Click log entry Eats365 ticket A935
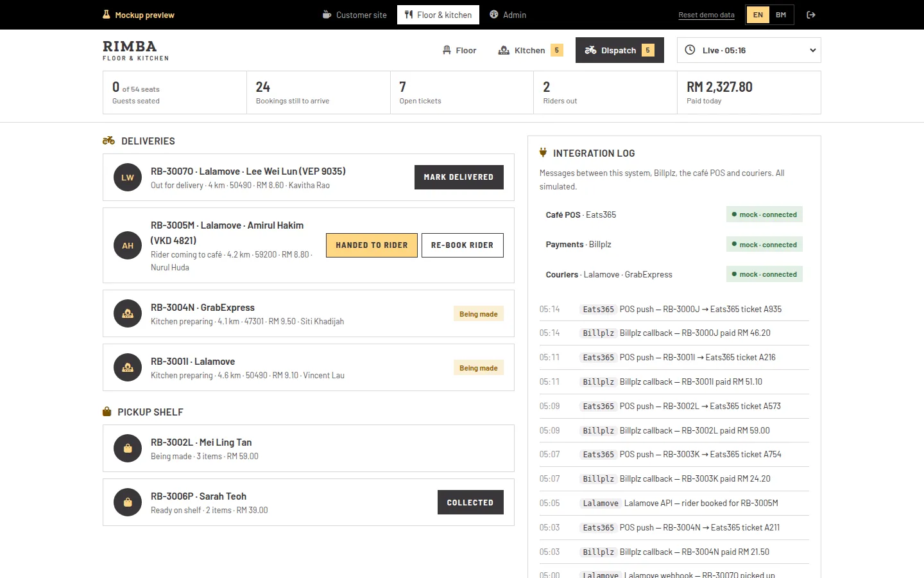This screenshot has width=924, height=578. pos(674,309)
